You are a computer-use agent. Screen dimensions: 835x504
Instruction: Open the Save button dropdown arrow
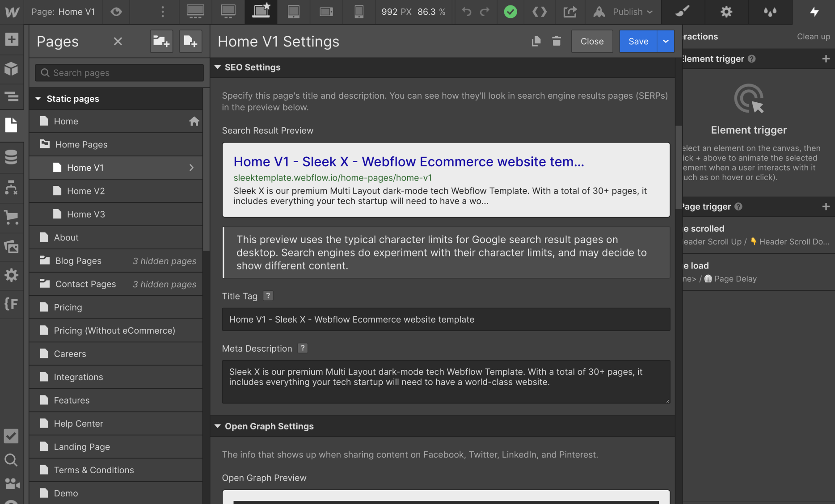[x=666, y=41]
